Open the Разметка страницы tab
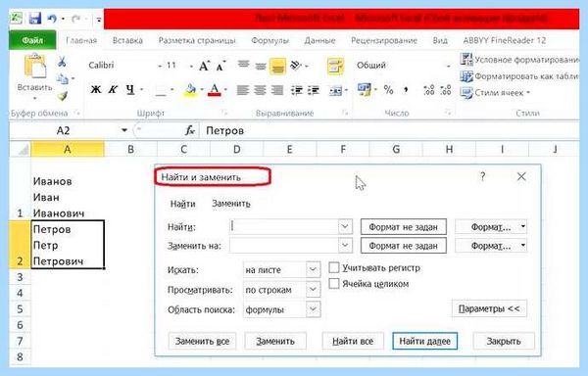The image size is (588, 376). pyautogui.click(x=197, y=40)
